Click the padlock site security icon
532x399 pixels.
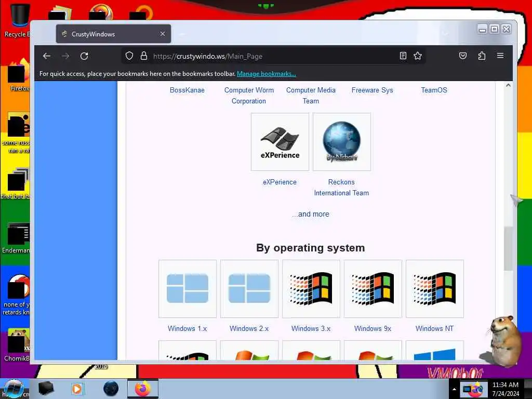click(144, 56)
